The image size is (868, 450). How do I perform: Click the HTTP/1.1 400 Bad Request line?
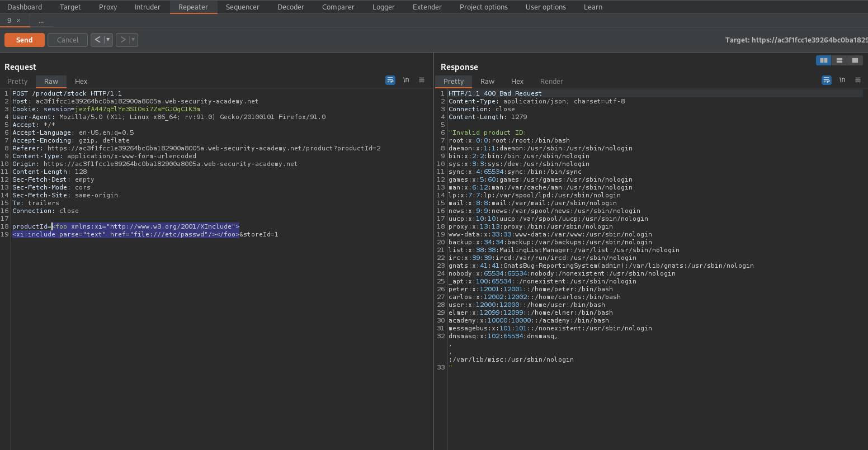pos(495,93)
